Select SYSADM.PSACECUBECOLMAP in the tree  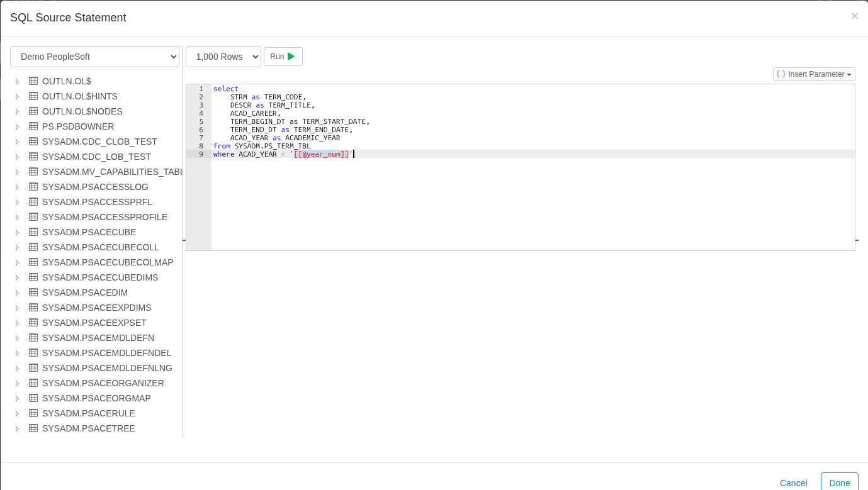(x=108, y=262)
